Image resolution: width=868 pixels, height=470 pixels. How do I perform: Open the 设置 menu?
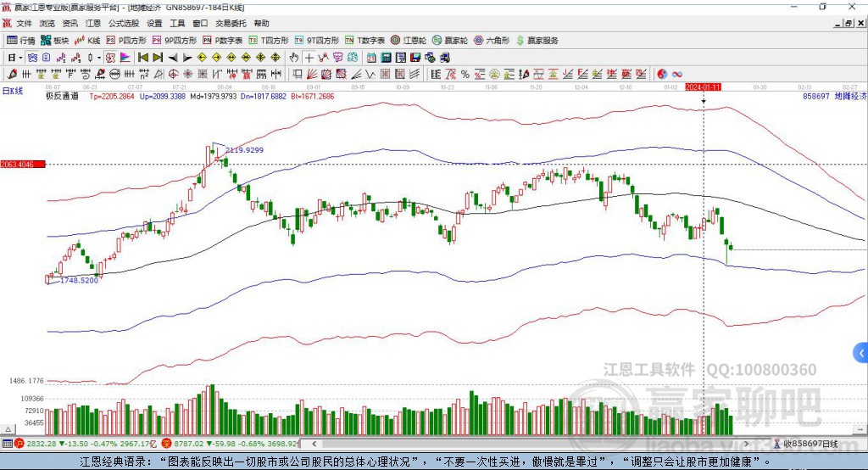tap(154, 23)
